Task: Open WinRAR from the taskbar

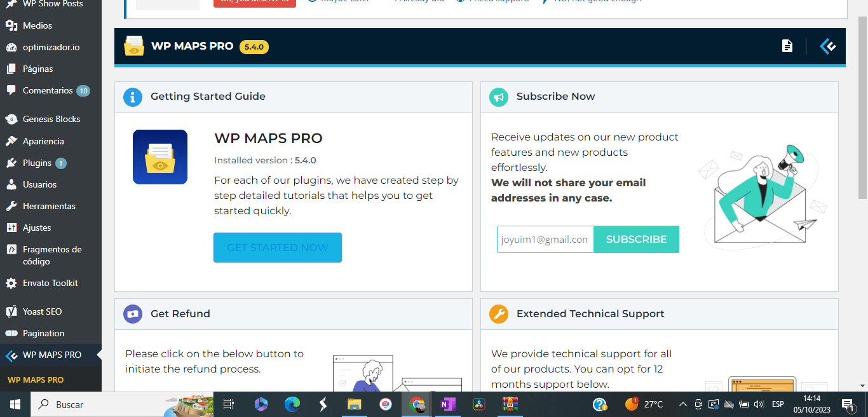Action: pos(510,404)
